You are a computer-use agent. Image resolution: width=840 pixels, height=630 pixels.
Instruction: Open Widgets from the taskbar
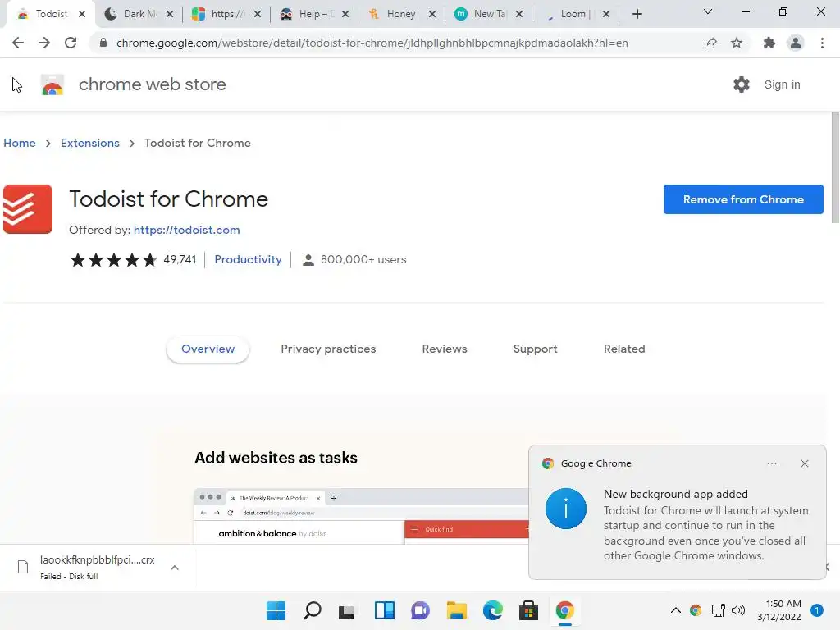[x=385, y=610]
